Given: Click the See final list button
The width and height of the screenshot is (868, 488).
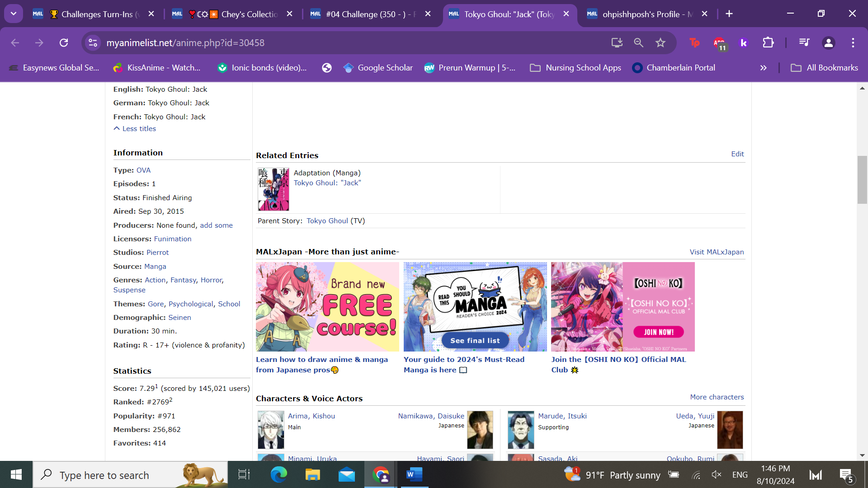Looking at the screenshot, I should tap(475, 341).
